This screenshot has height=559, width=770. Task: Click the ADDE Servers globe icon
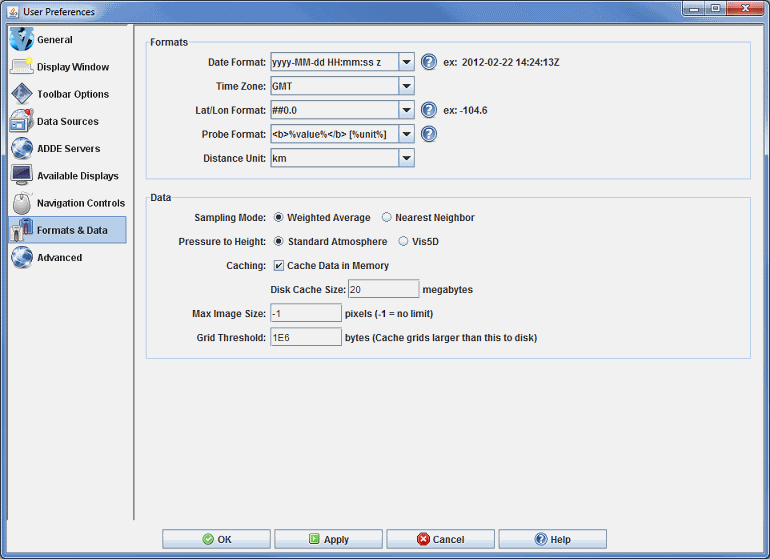(22, 148)
